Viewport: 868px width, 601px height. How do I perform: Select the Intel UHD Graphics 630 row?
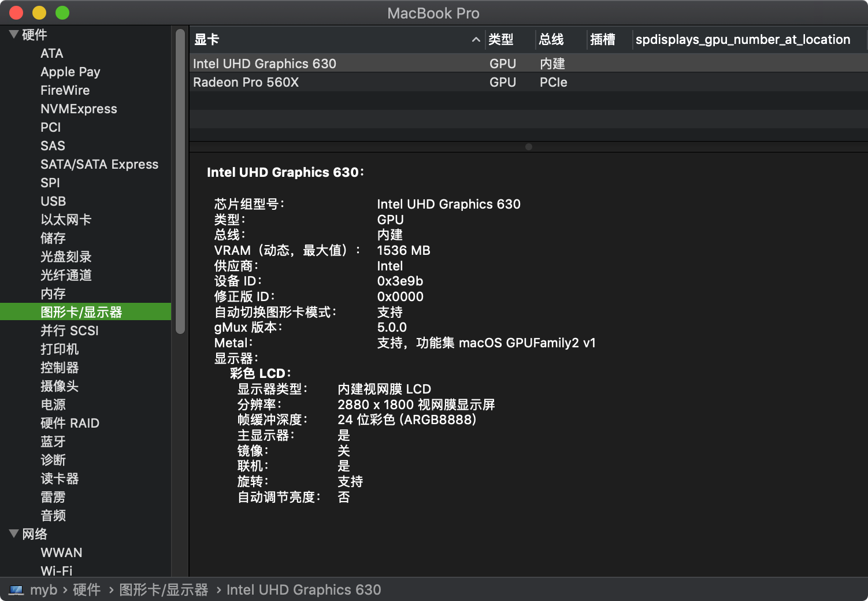[x=528, y=64]
